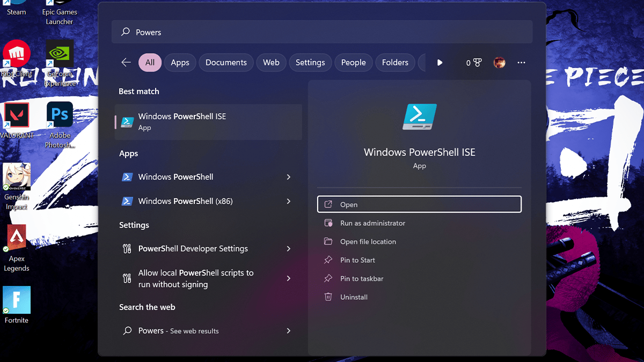Select the Apex Legends desktop icon

(17, 239)
